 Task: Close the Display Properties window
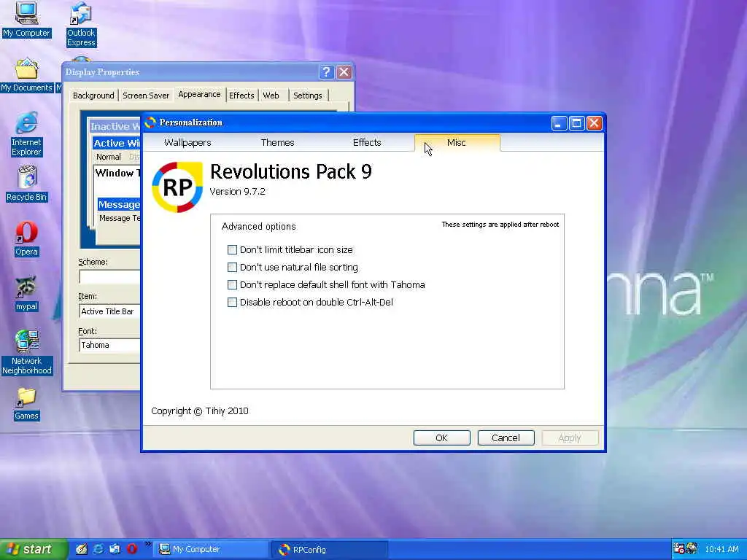click(x=344, y=72)
